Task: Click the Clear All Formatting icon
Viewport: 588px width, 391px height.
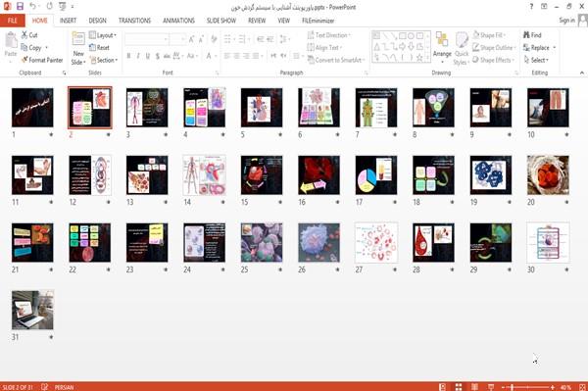Action: 214,39
